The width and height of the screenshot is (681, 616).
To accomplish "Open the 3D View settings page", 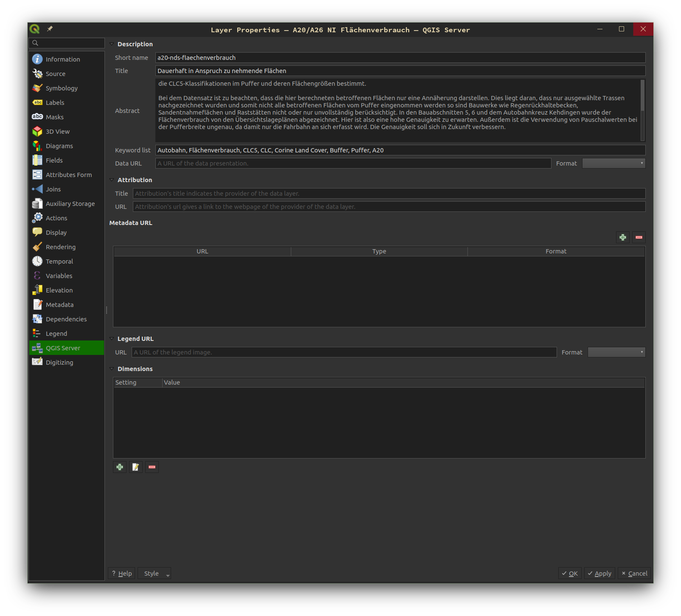I will pyautogui.click(x=57, y=132).
